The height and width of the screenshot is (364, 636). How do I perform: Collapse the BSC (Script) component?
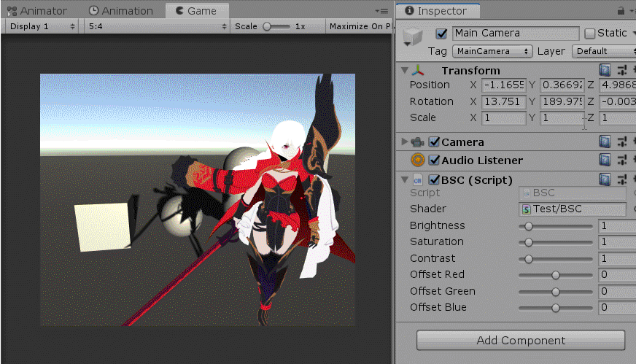point(404,179)
